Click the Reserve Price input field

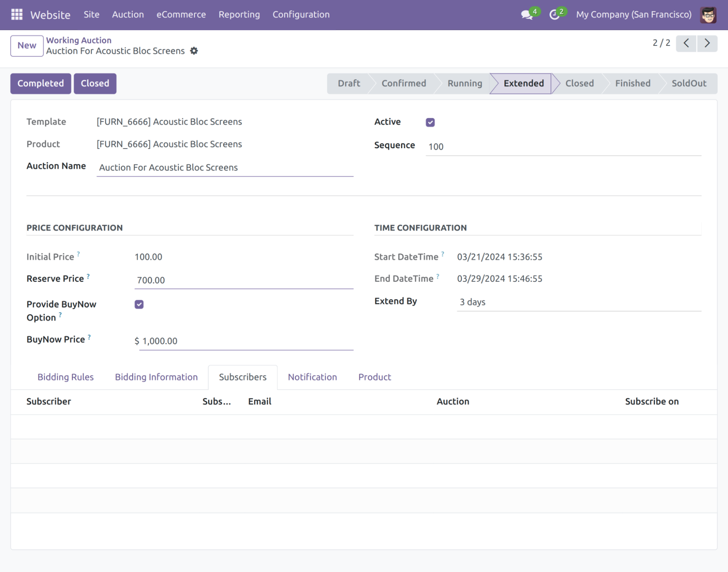point(244,280)
